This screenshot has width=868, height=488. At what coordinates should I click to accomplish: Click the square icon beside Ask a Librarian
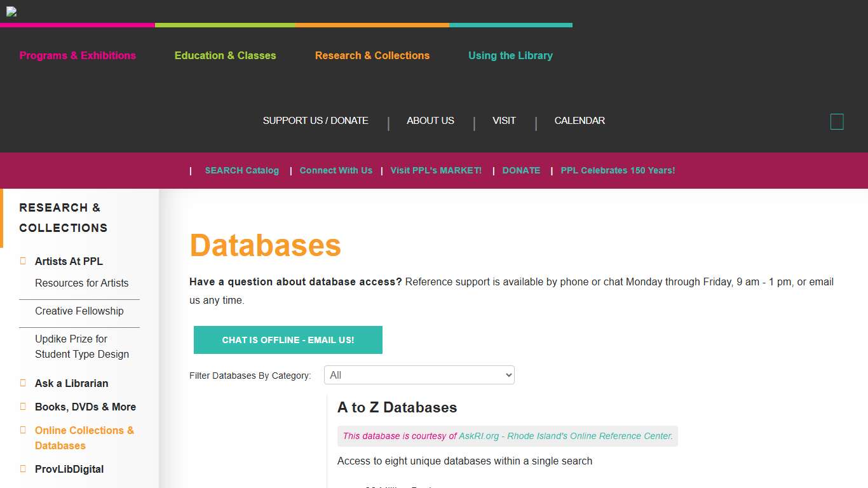(x=23, y=383)
